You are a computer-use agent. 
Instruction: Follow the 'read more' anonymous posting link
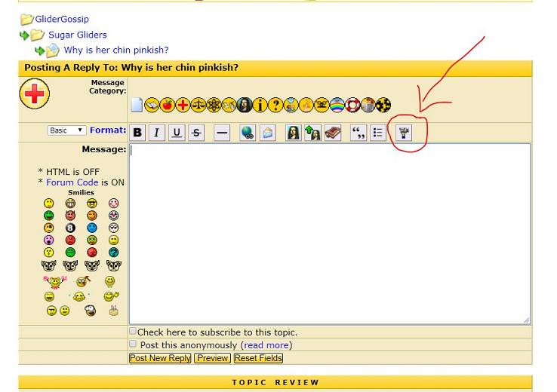click(x=266, y=345)
